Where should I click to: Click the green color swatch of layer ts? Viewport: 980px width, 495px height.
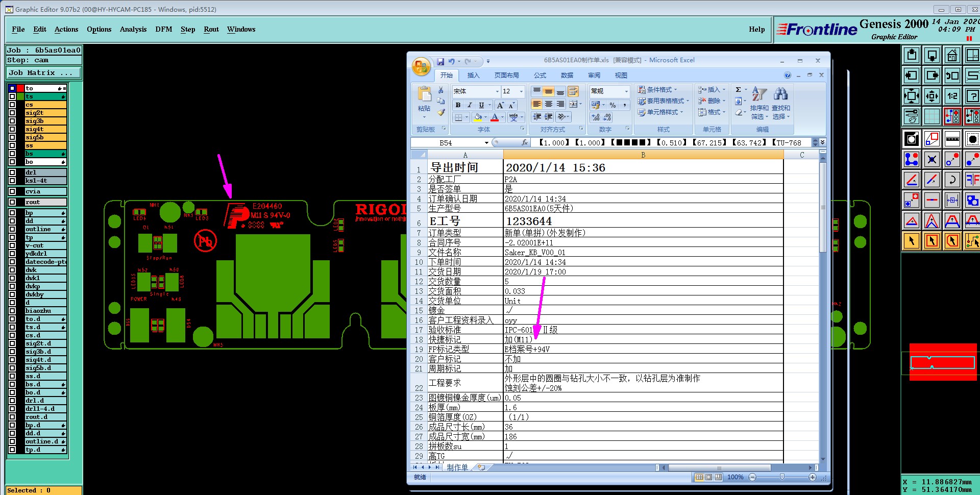click(21, 96)
